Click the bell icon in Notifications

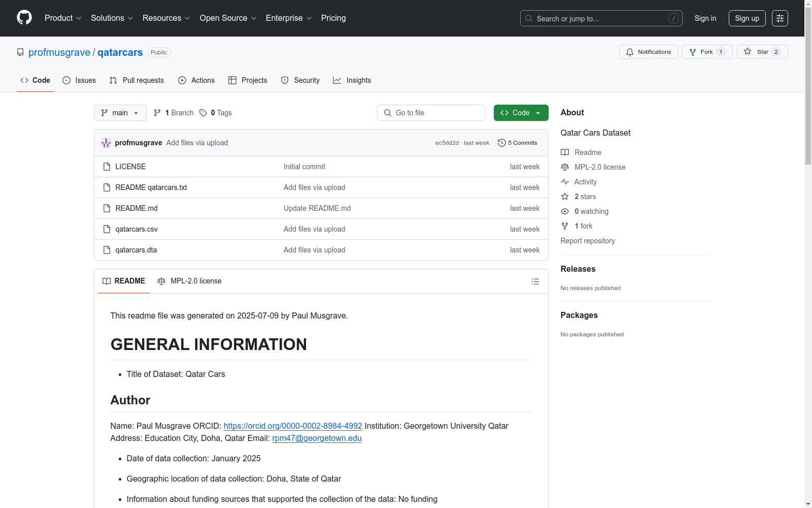(630, 52)
